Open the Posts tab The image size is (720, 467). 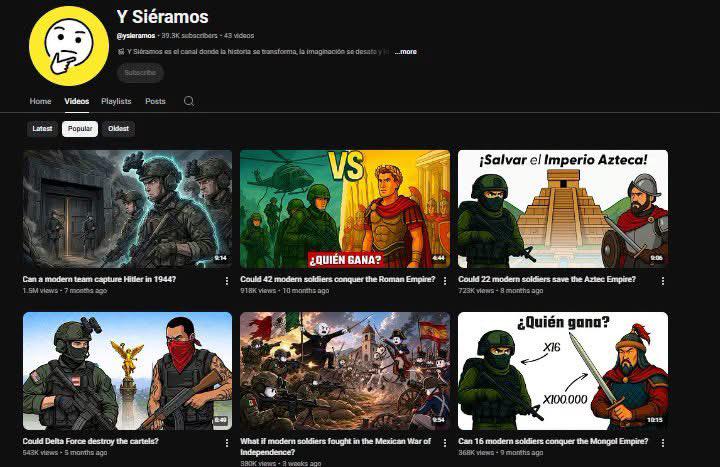pyautogui.click(x=155, y=101)
